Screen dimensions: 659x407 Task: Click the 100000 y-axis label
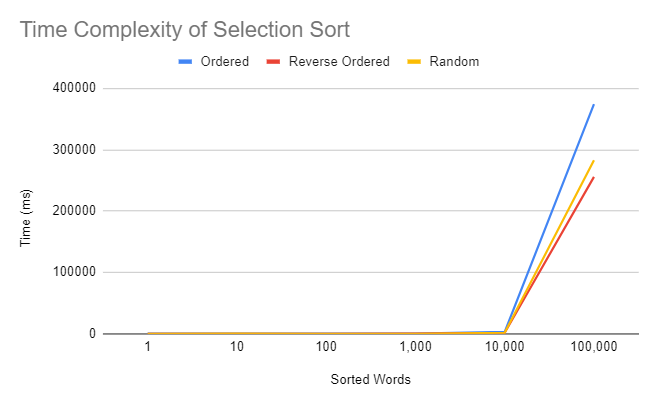tap(74, 272)
